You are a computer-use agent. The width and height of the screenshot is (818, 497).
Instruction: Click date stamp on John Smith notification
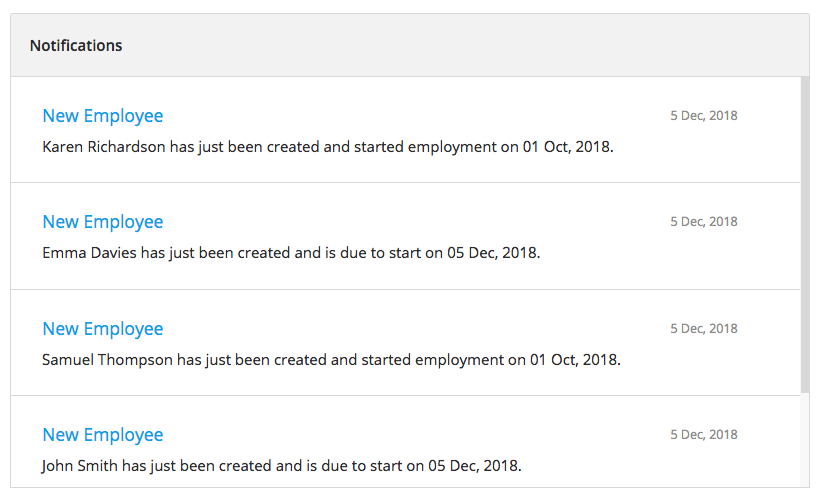[704, 434]
